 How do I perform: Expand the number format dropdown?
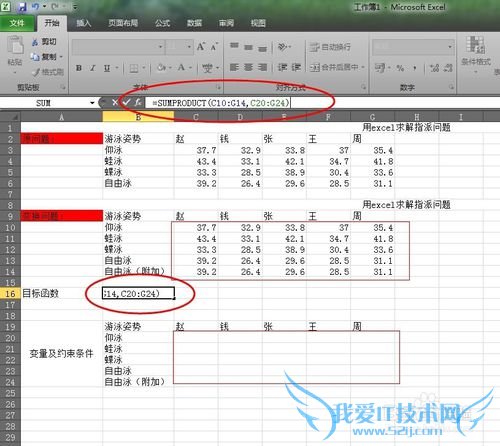[x=450, y=47]
